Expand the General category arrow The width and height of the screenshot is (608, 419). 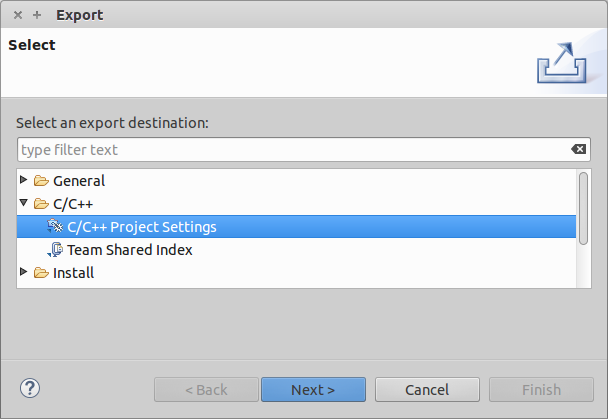pos(24,180)
